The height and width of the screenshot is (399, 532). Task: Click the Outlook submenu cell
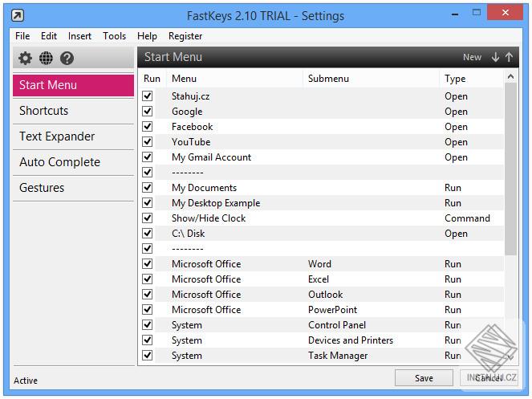pos(325,295)
